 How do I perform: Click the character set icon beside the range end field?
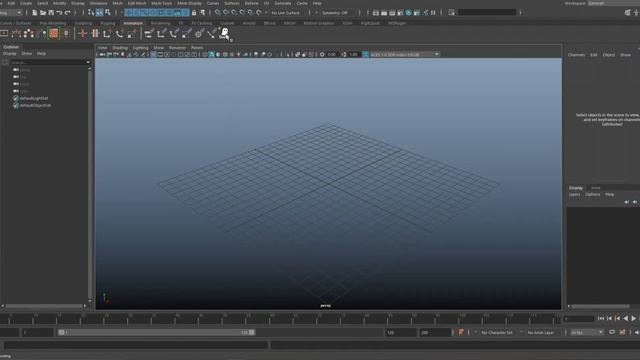coord(460,332)
